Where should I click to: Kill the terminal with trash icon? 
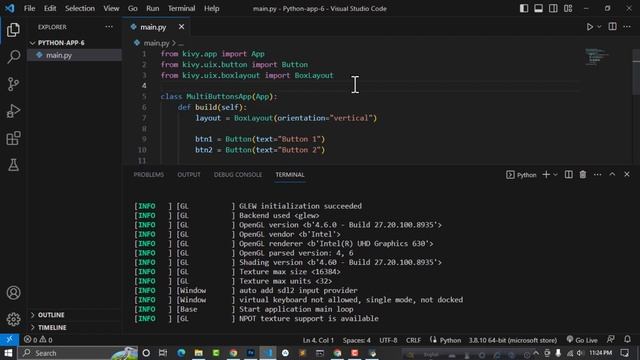click(582, 174)
